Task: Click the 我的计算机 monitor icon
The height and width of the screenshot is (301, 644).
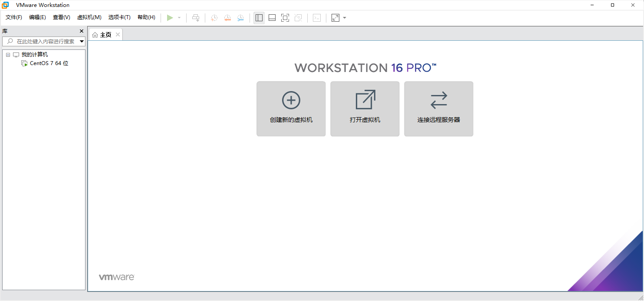Action: (16, 55)
